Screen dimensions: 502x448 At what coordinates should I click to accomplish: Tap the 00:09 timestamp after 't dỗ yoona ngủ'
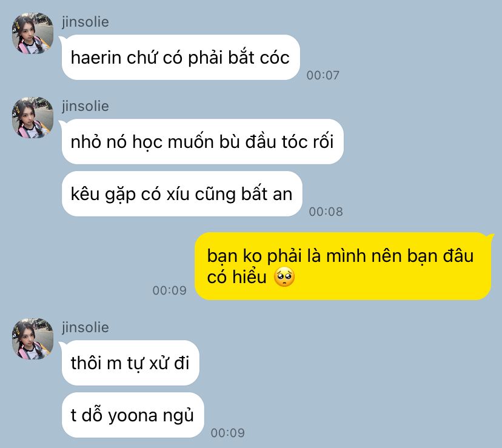[227, 433]
